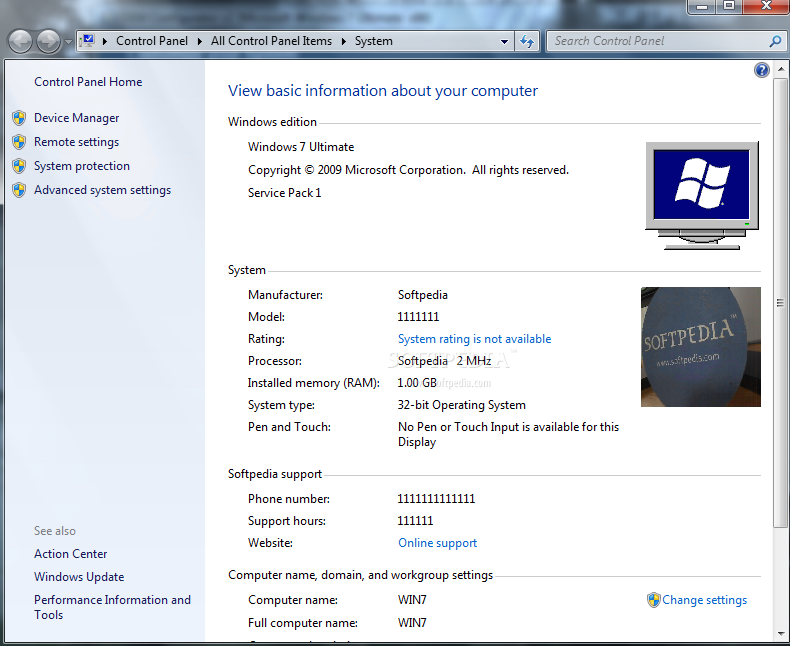Click the search magnifier icon
This screenshot has width=790, height=646.
click(x=775, y=41)
